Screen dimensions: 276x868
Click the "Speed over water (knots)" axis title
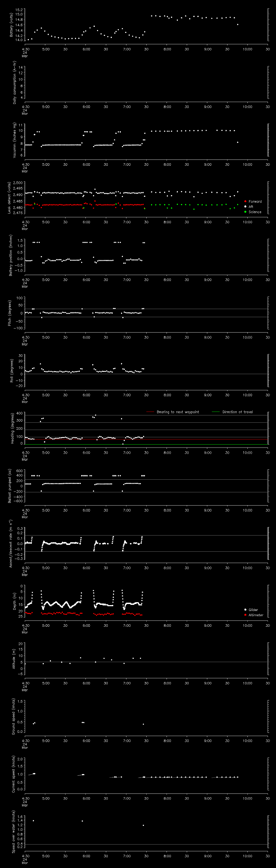(13, 832)
